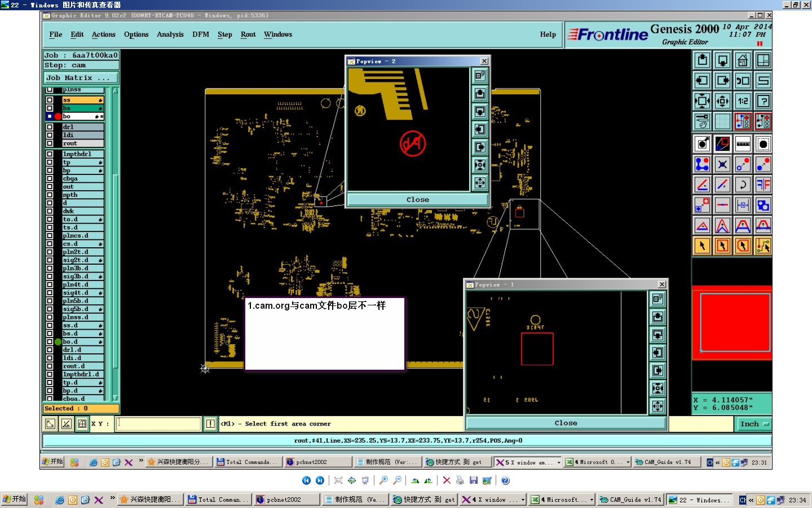Toggle checkbox for the bo.d layer
Viewport: 812px width, 508px height.
point(50,341)
